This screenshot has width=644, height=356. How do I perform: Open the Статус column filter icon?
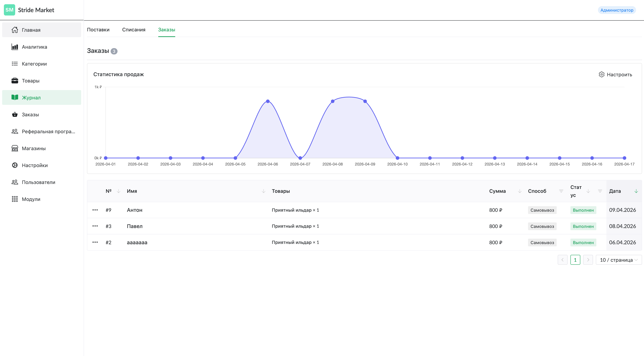[x=600, y=191]
